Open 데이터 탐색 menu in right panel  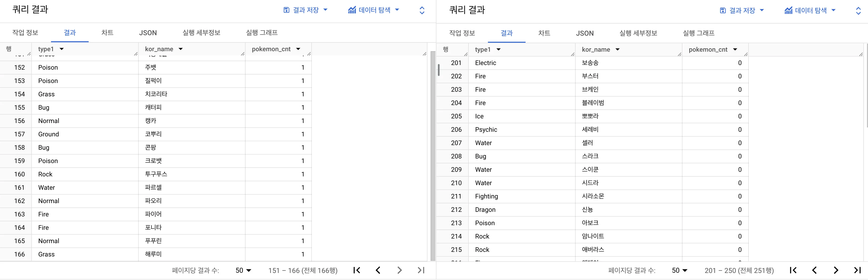(810, 10)
